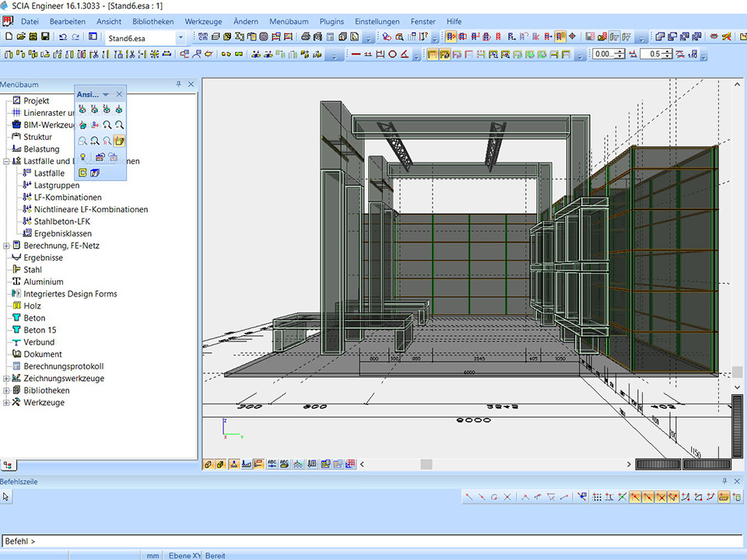Screen dimensions: 747x560
Task: Click the light bulb icon in Ansicht palette
Action: tap(82, 157)
